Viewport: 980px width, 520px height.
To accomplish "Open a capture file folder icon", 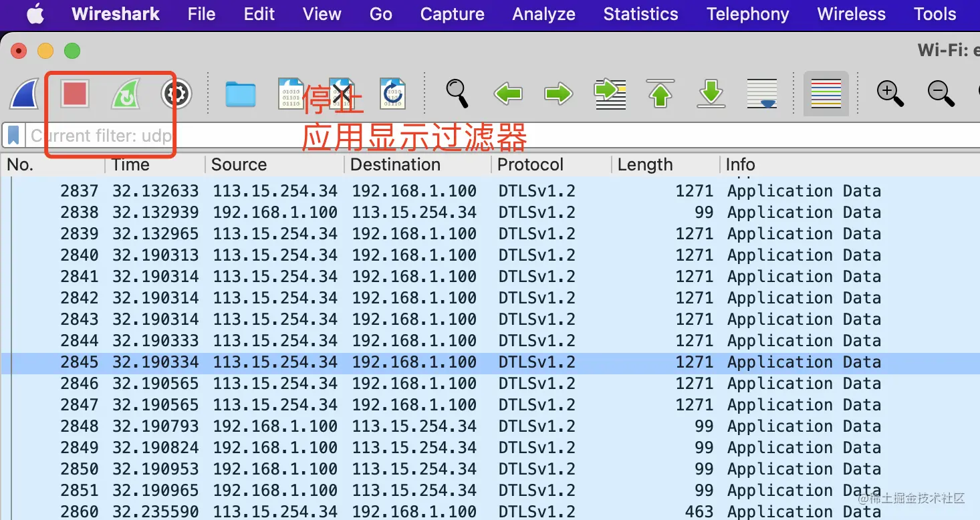I will [x=241, y=94].
